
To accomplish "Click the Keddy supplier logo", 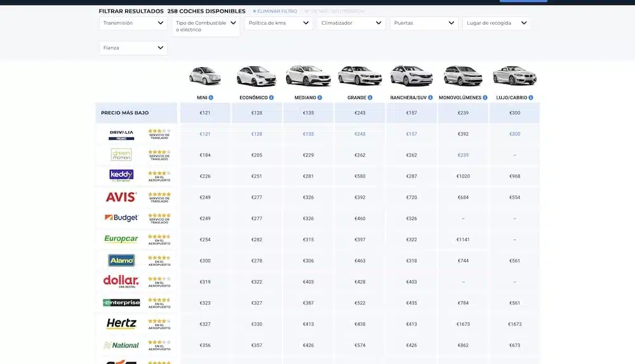I will click(121, 176).
